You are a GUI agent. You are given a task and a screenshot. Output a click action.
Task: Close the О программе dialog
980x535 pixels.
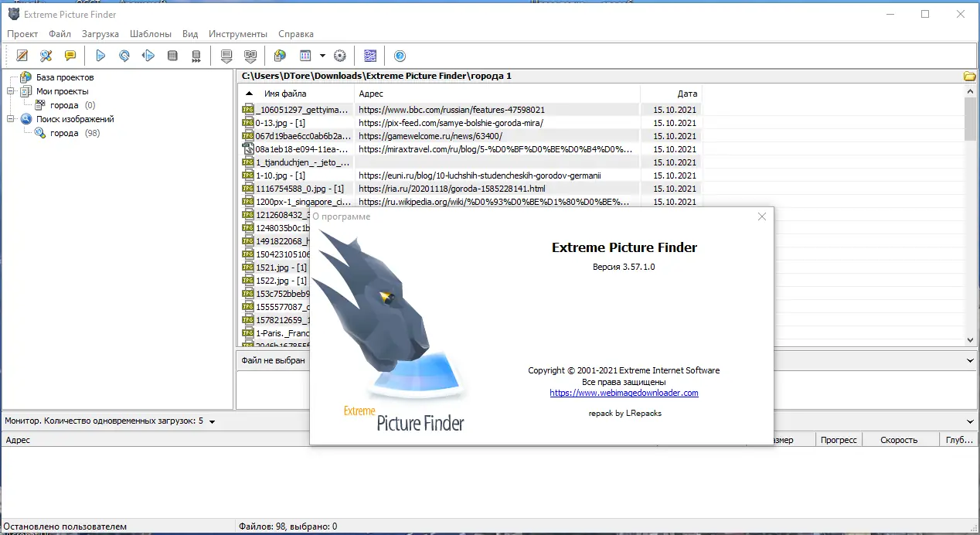tap(761, 216)
